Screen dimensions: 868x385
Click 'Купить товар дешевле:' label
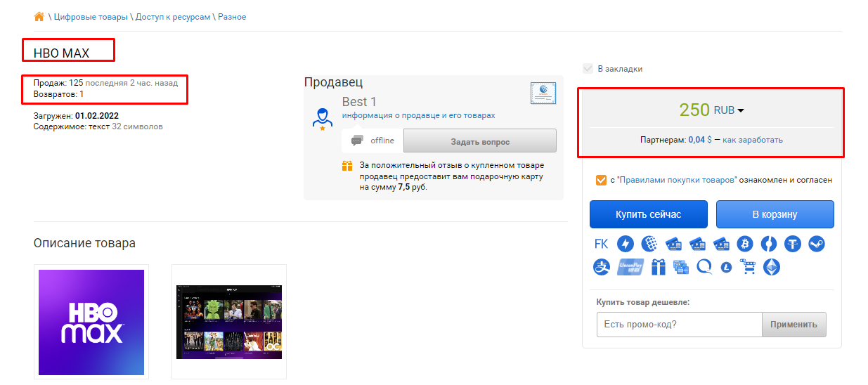click(x=643, y=301)
